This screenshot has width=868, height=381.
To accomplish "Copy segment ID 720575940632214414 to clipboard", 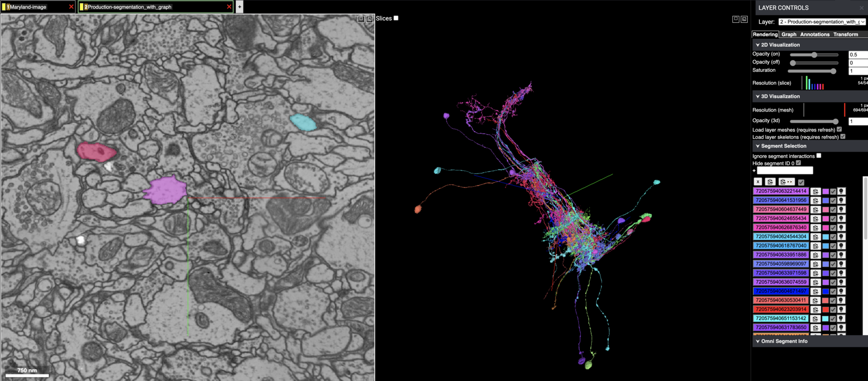I will [x=815, y=192].
